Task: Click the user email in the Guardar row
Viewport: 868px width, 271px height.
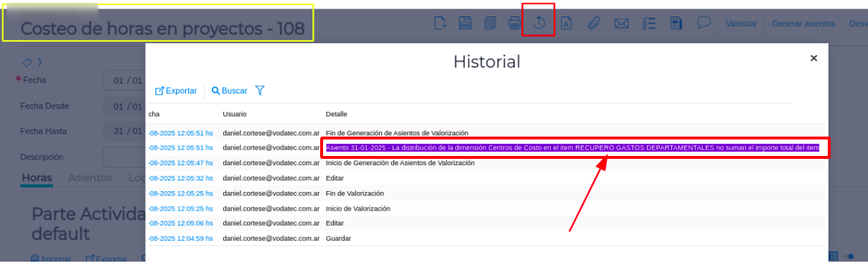Action: coord(271,239)
